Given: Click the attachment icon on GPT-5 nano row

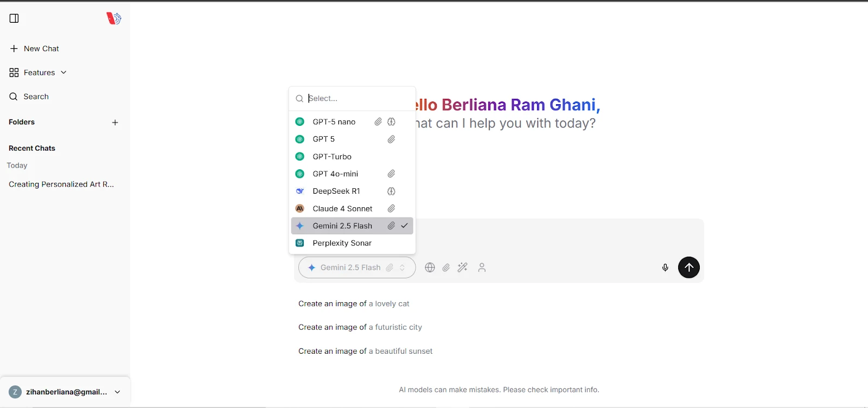Looking at the screenshot, I should point(378,122).
